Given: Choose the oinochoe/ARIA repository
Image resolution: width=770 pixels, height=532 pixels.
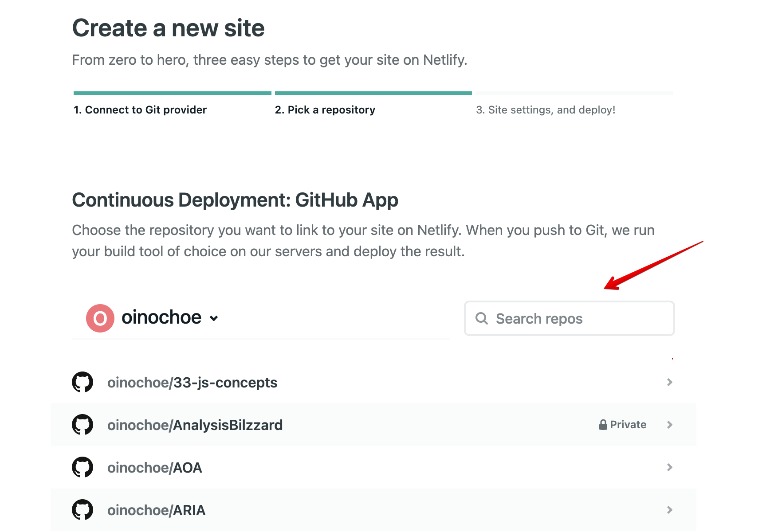Looking at the screenshot, I should pyautogui.click(x=373, y=510).
